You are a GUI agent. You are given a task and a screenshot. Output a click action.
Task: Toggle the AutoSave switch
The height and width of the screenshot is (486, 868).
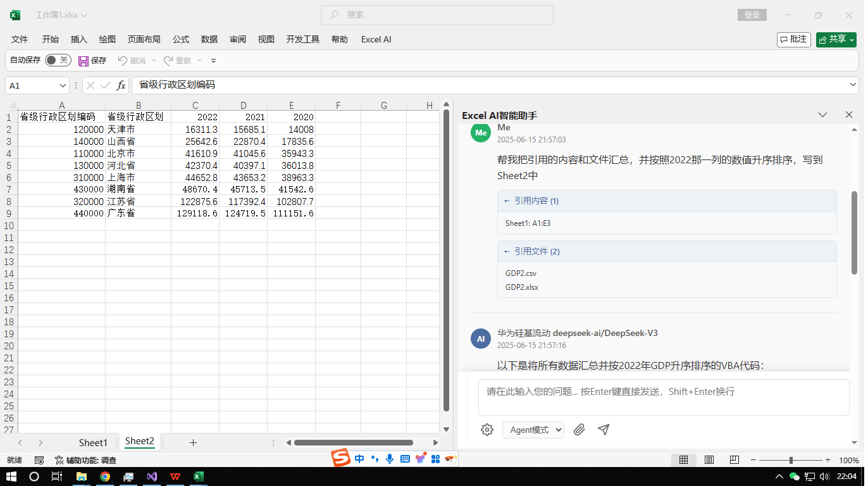[58, 60]
